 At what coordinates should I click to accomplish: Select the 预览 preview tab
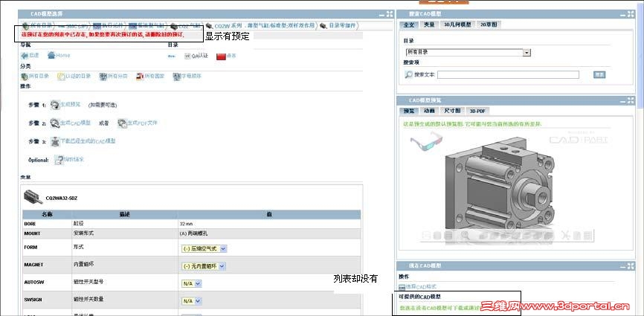coord(409,111)
